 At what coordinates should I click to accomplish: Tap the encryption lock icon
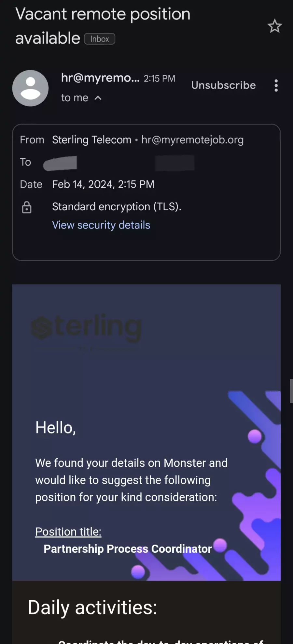pyautogui.click(x=27, y=207)
